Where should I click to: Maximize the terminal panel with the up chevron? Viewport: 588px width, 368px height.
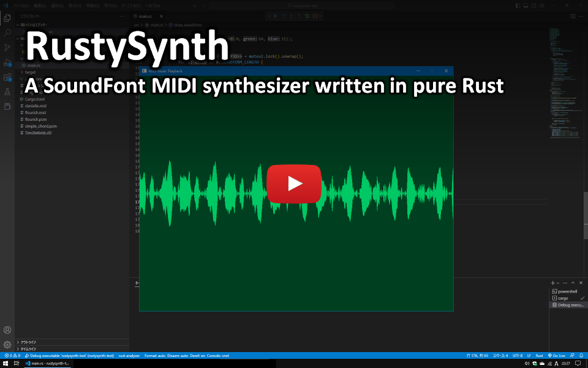[x=573, y=283]
